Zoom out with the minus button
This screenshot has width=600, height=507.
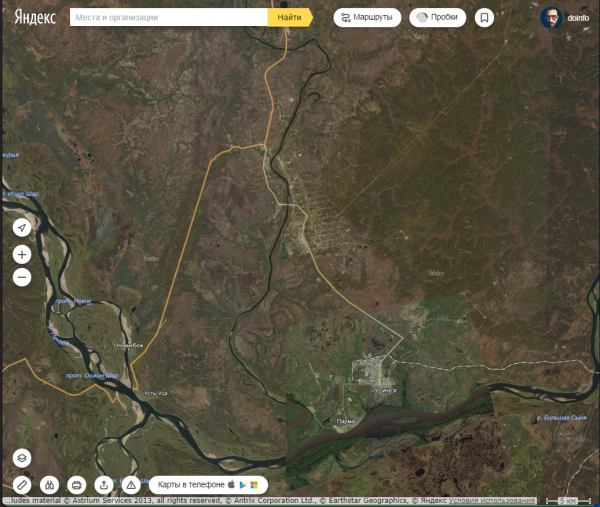[22, 277]
